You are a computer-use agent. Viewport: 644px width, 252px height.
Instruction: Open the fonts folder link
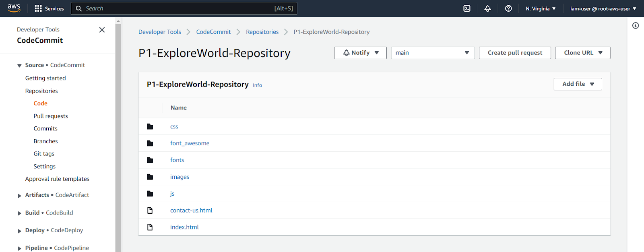point(177,160)
